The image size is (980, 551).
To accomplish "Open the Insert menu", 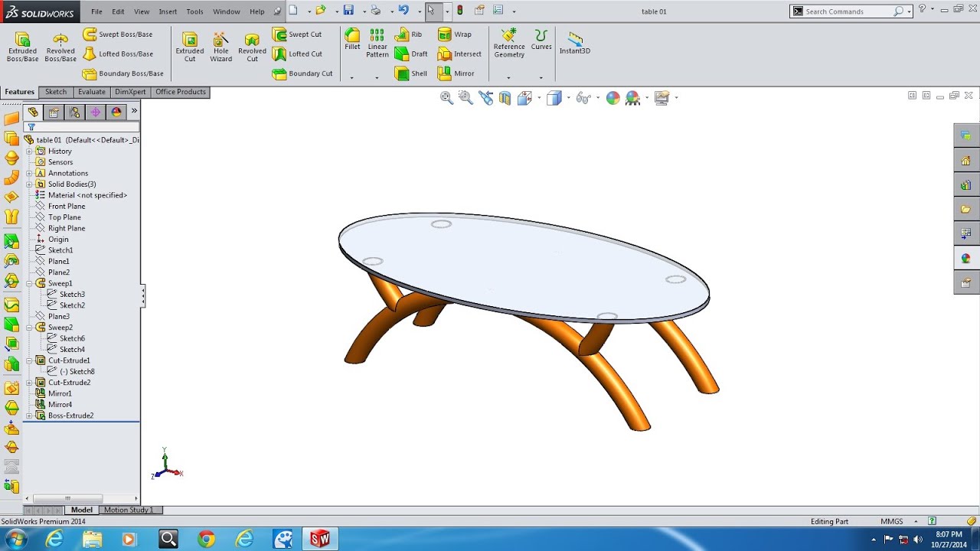I will [x=168, y=11].
